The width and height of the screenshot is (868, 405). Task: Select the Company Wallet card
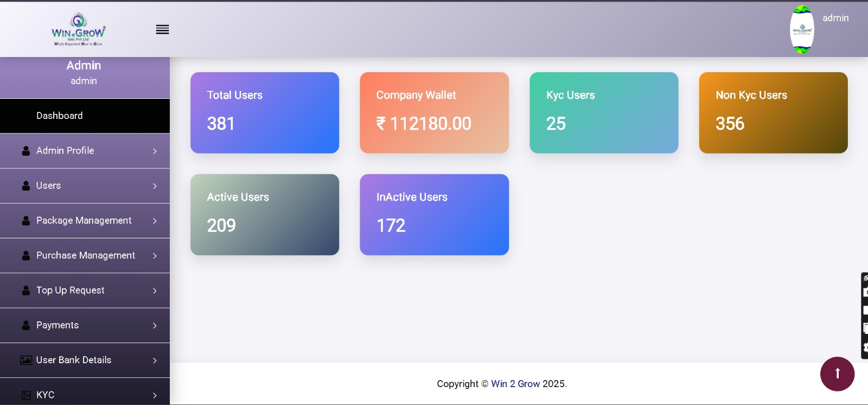434,112
